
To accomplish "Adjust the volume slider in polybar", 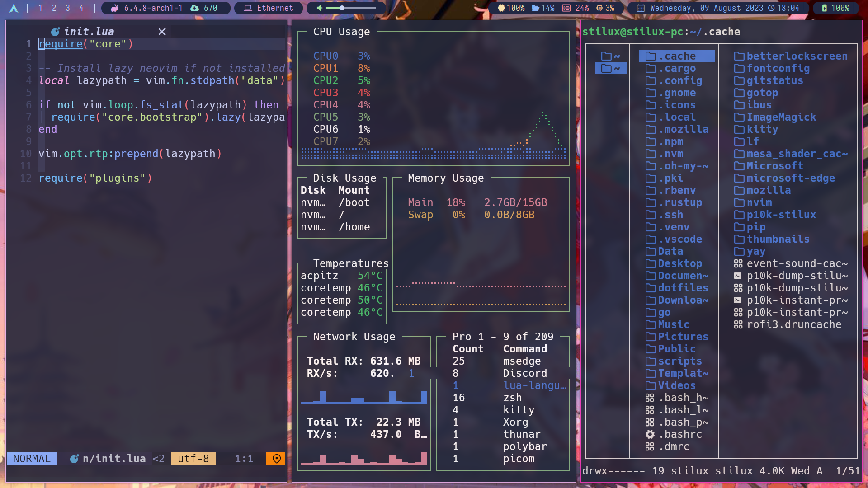I will [x=350, y=8].
